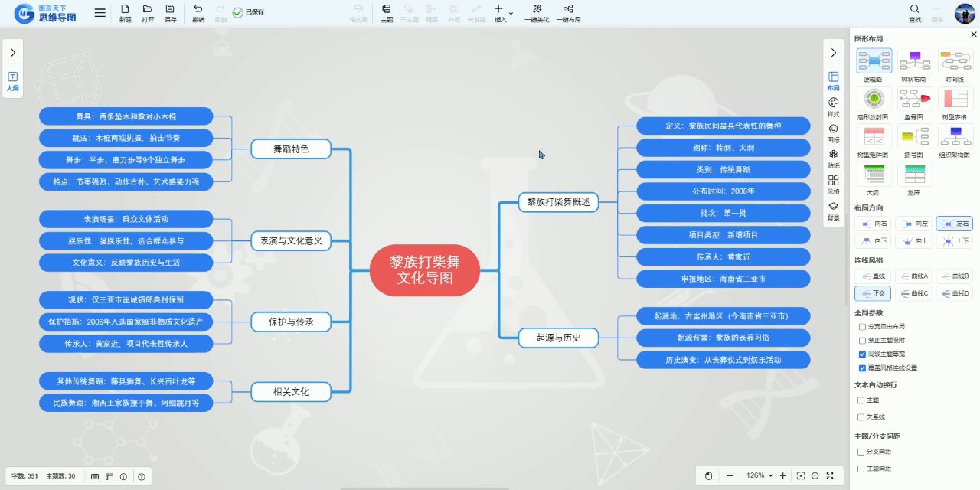Choose the 曲线A connector style button
Screen dimensions: 980x490
(914, 276)
